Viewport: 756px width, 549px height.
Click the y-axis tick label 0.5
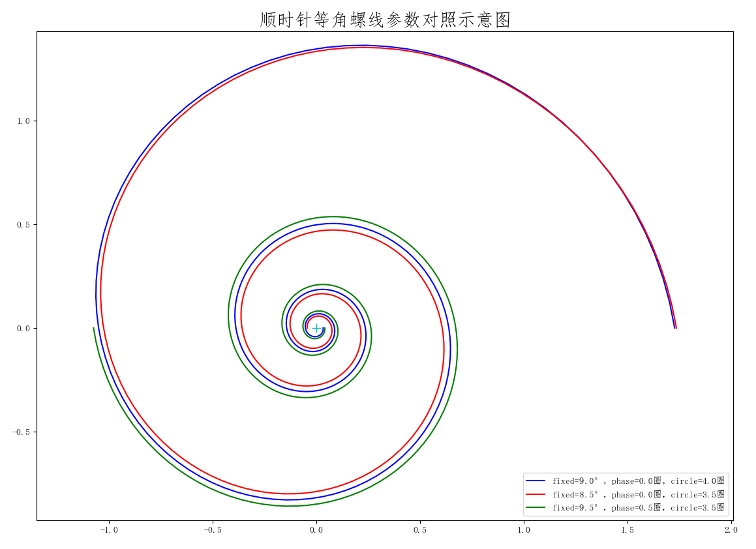point(23,224)
